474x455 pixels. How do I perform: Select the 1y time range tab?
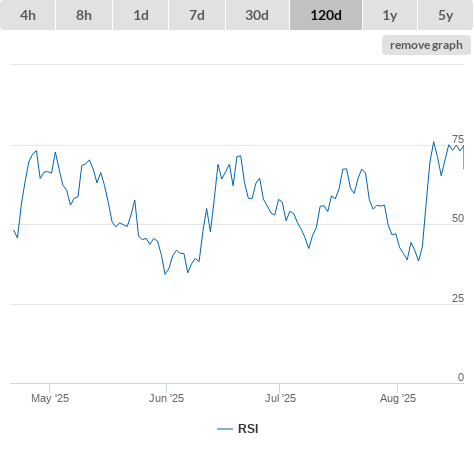point(390,15)
